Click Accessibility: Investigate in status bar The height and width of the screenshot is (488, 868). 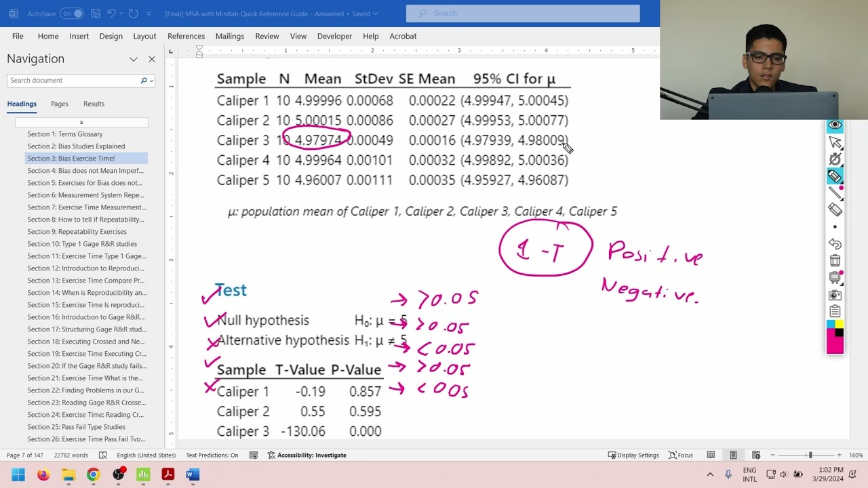(307, 455)
